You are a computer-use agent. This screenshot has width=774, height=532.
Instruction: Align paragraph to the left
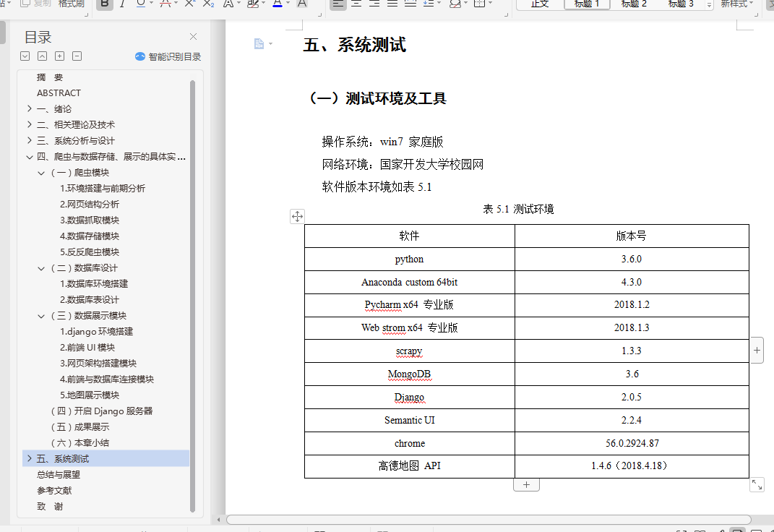[338, 4]
